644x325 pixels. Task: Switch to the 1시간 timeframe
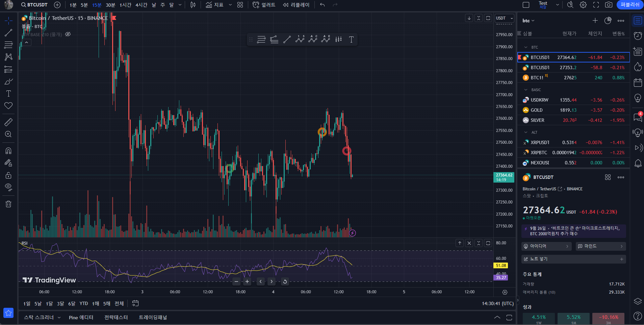[x=125, y=5]
